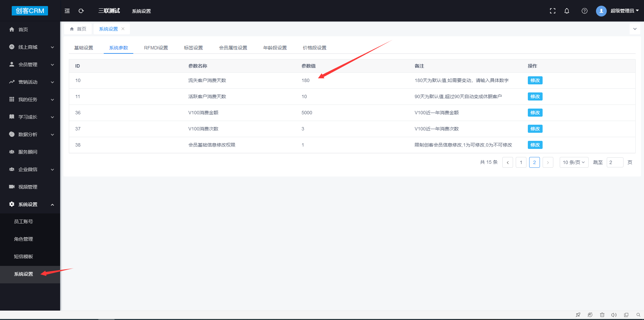Open the help question mark icon
Screen dimensions: 644x320
point(585,11)
